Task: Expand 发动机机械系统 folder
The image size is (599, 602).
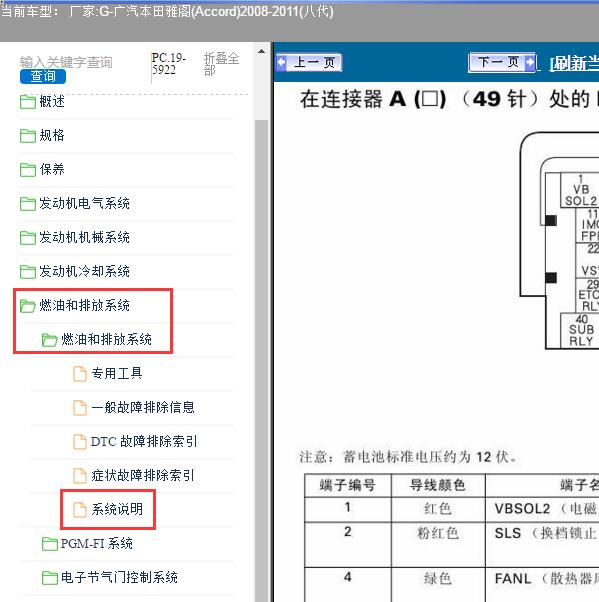Action: tap(84, 237)
